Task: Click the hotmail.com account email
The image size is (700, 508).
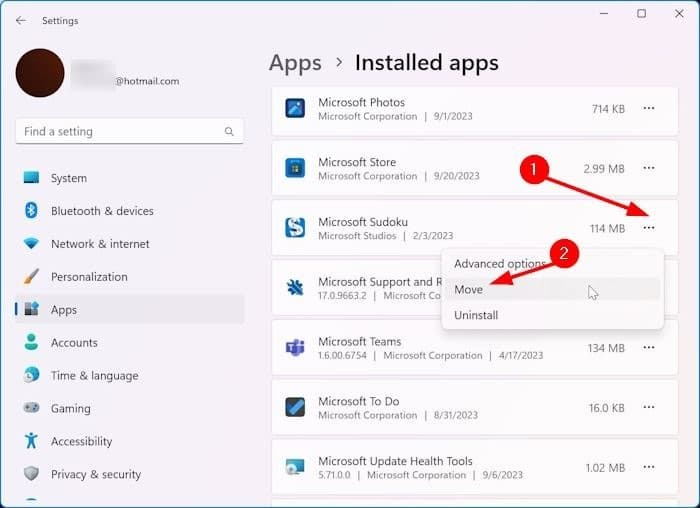Action: pos(147,81)
